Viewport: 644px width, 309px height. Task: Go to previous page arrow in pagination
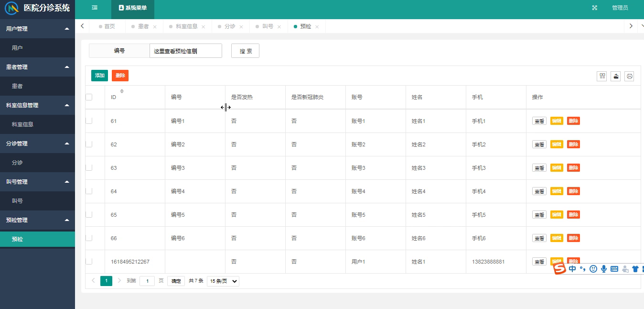pos(93,281)
